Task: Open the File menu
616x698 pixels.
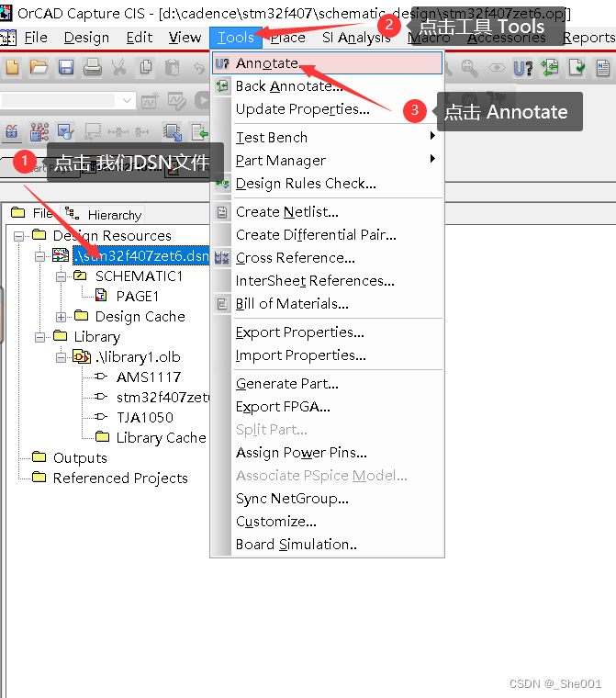Action: click(x=36, y=38)
